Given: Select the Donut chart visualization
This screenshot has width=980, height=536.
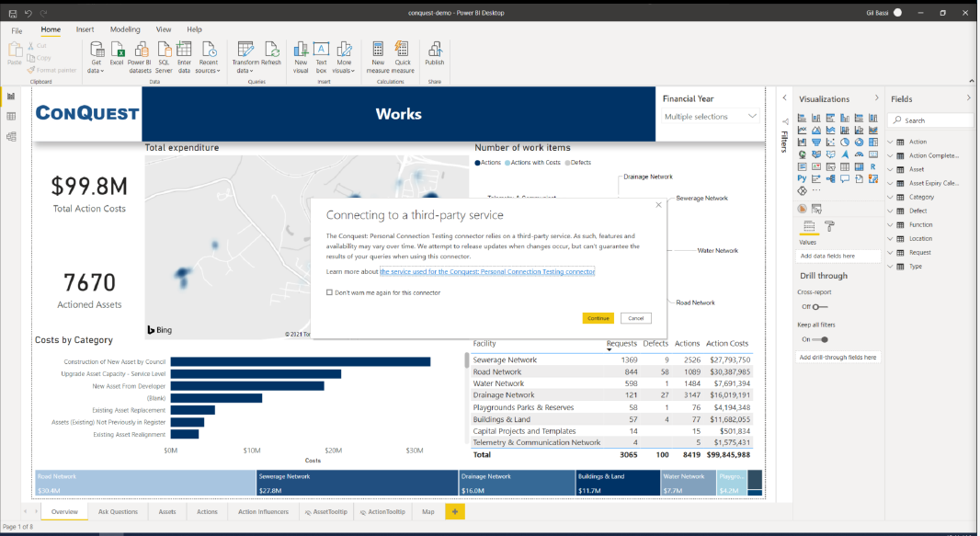Looking at the screenshot, I should (x=859, y=142).
